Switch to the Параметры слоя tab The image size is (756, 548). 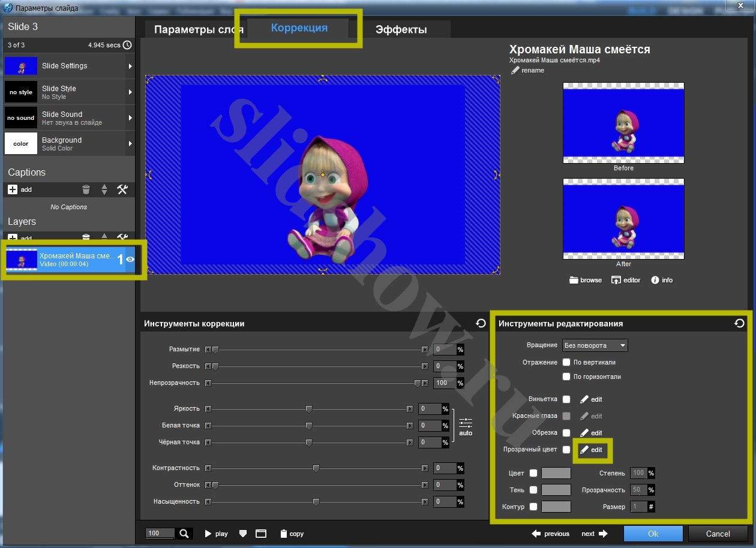[199, 30]
